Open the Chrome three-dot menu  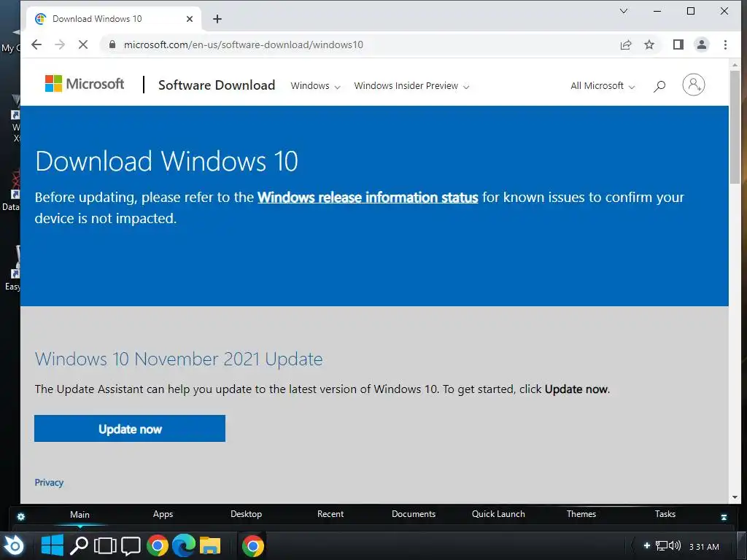pyautogui.click(x=726, y=44)
